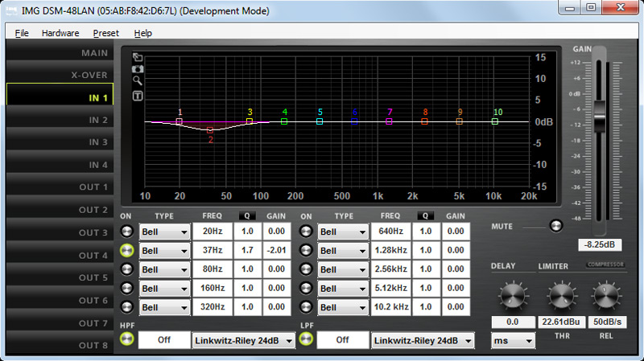This screenshot has width=644, height=361.
Task: Open the 20Hz band Bell type dropdown
Action: (164, 232)
